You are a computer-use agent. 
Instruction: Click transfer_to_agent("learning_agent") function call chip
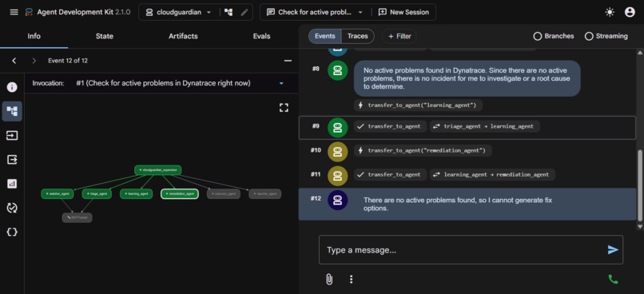point(418,105)
